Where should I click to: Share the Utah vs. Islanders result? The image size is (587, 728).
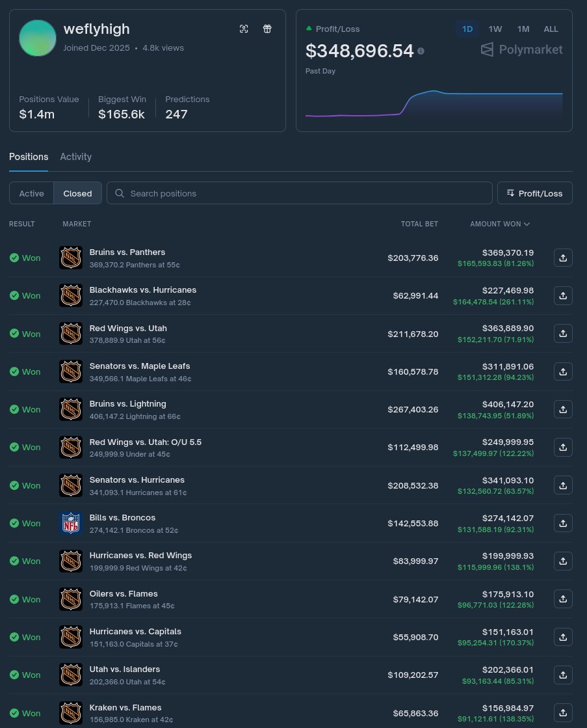tap(563, 675)
